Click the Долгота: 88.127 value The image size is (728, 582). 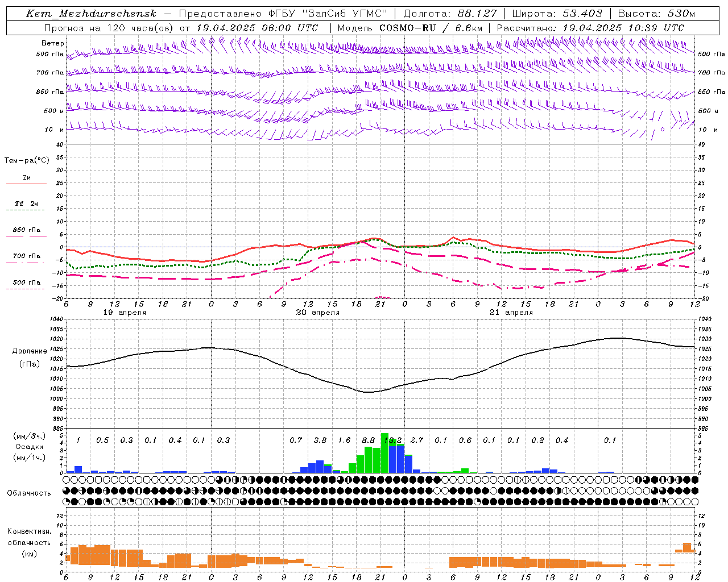450,14
